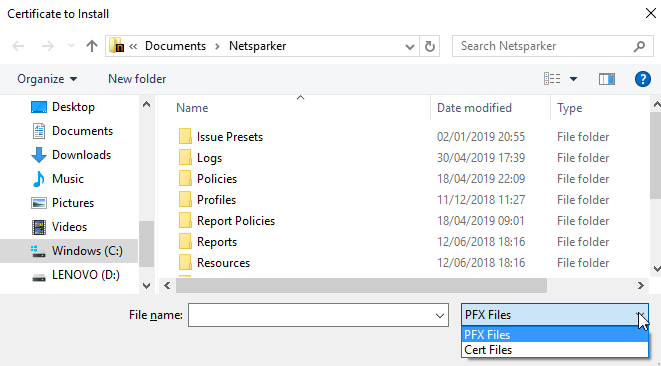
Task: Sort files by Date modified column
Action: [474, 108]
